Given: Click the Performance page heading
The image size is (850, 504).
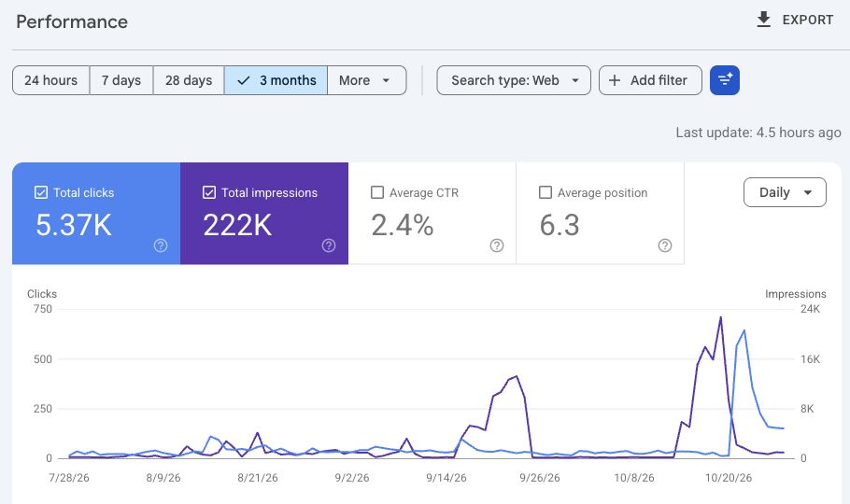Looking at the screenshot, I should click(x=72, y=21).
